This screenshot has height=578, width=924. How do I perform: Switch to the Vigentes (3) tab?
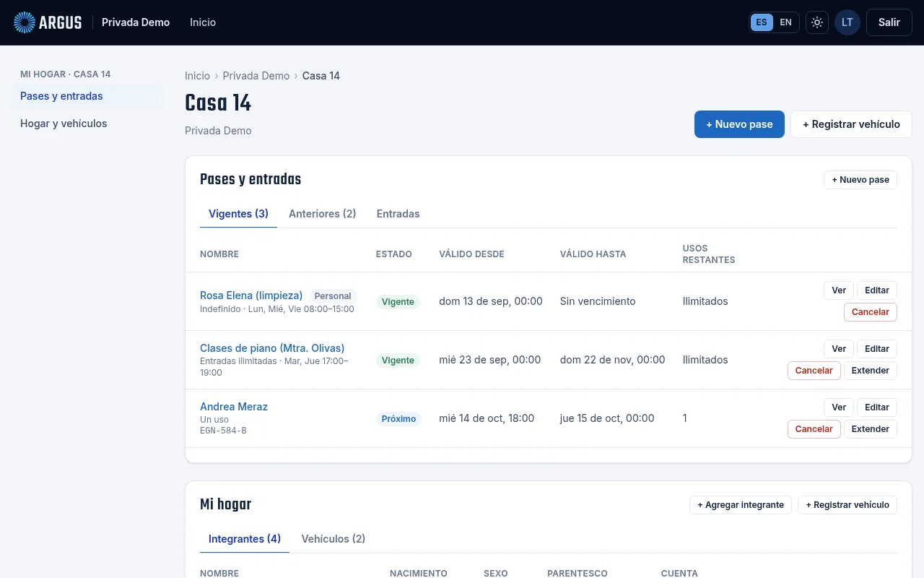coord(238,214)
